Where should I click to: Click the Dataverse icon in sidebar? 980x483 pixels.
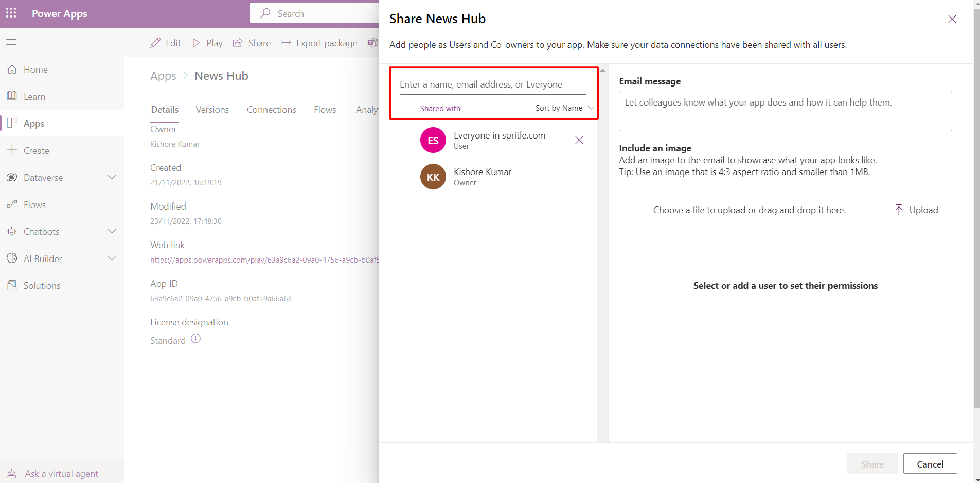(x=12, y=177)
